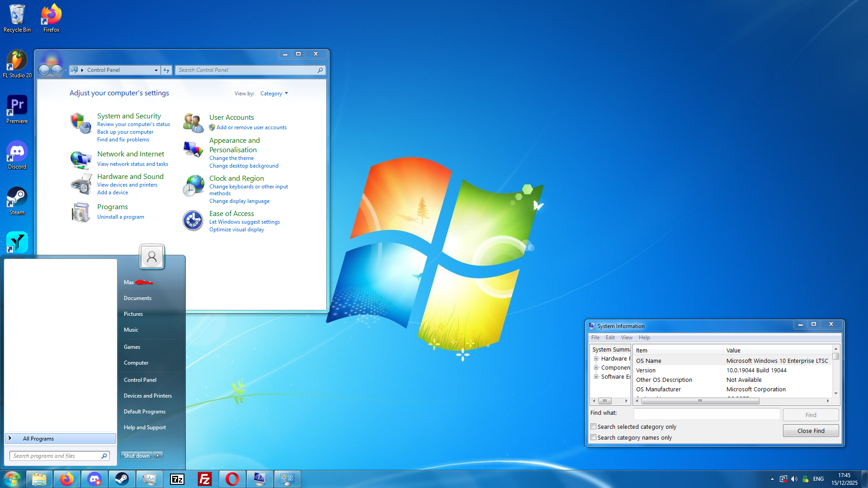The width and height of the screenshot is (868, 488).
Task: Click the Ease of Access icon
Action: pos(193,221)
